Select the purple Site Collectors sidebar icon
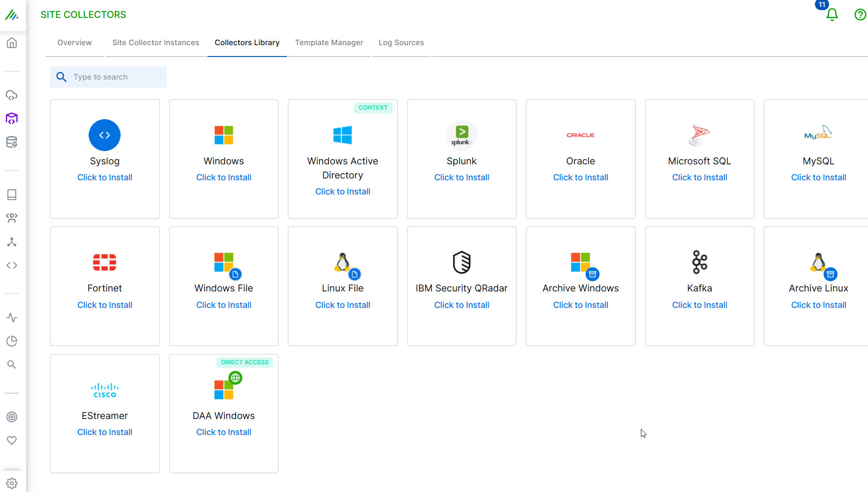The width and height of the screenshot is (868, 492). click(x=12, y=118)
